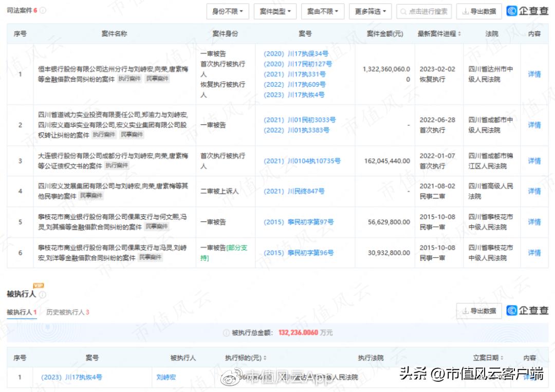Click the 企查查 logo in the top corner
Viewport: 555px width, 392px height.
(x=527, y=11)
